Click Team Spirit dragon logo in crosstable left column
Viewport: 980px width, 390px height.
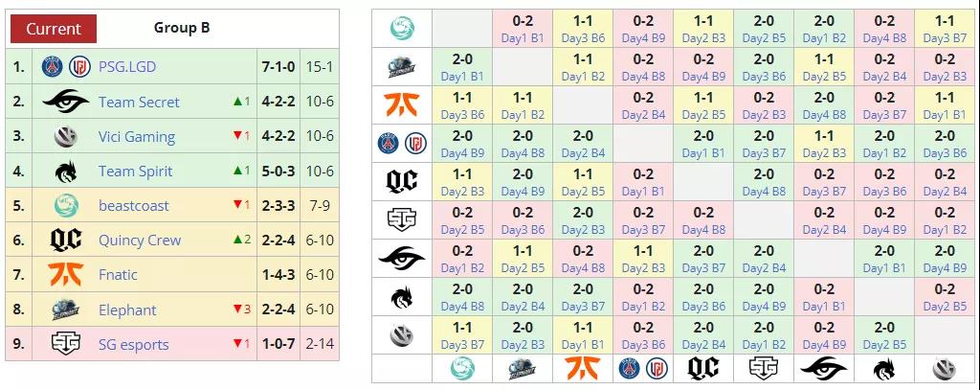click(402, 297)
